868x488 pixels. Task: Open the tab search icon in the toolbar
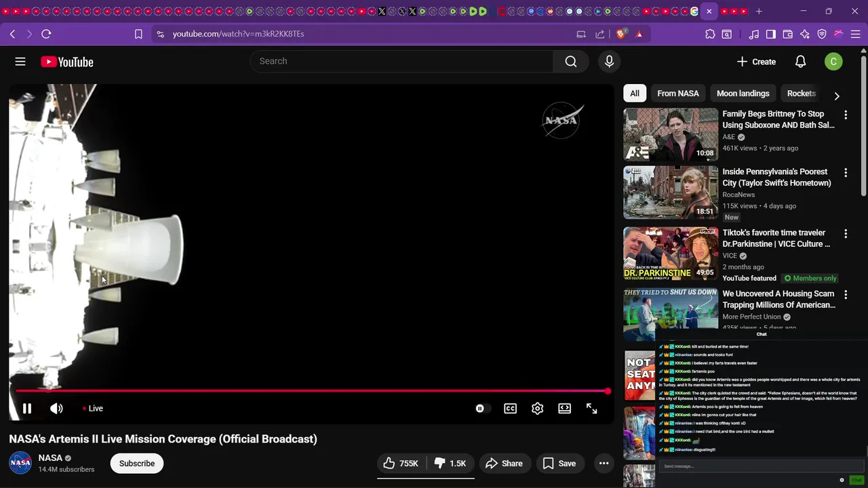[727, 34]
